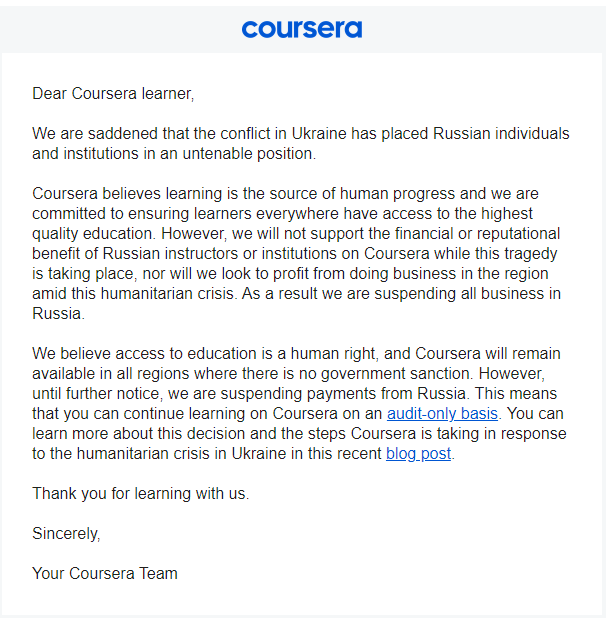This screenshot has height=618, width=606.
Task: Click the "Sincerely," sign-off
Action: pos(66,533)
